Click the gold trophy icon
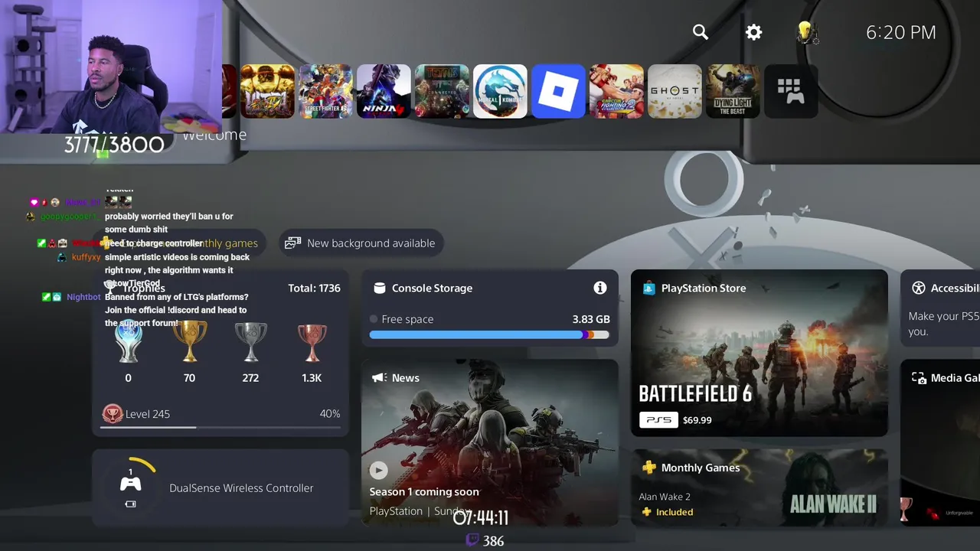Image resolution: width=980 pixels, height=551 pixels. (x=189, y=341)
